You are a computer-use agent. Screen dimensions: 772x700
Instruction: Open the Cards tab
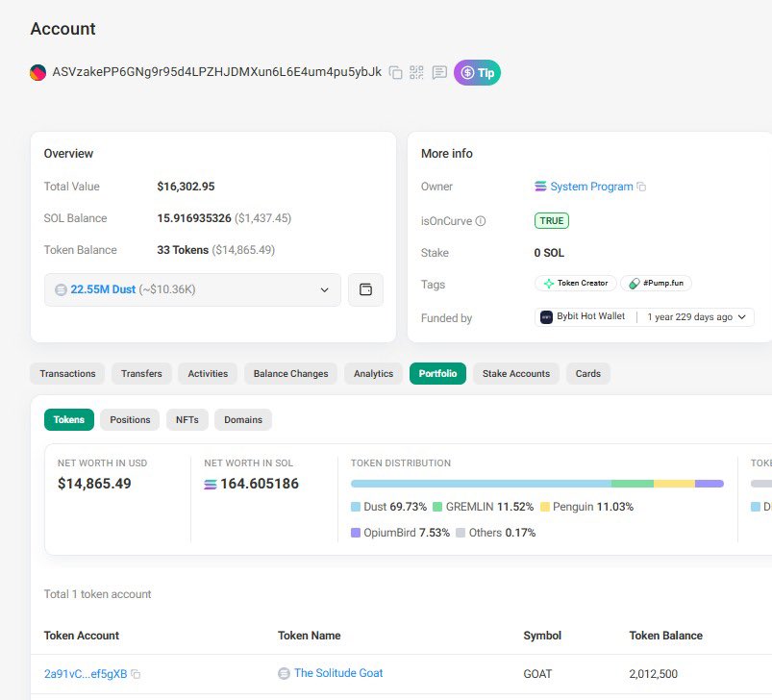click(587, 374)
